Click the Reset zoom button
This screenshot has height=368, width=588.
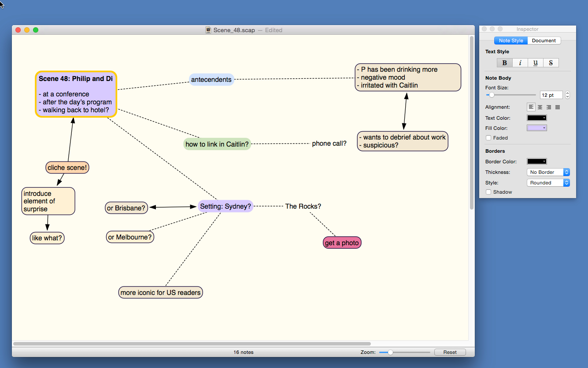coord(450,352)
